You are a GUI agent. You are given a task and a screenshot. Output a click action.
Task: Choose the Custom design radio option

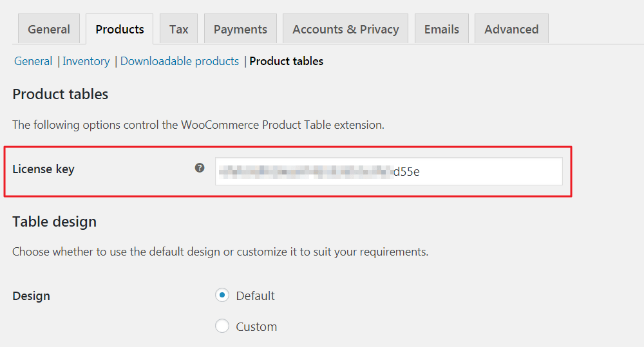pyautogui.click(x=222, y=326)
